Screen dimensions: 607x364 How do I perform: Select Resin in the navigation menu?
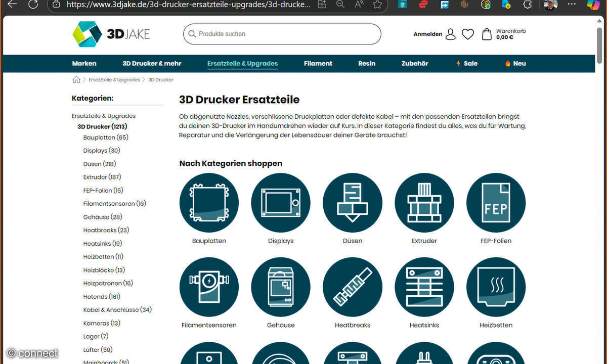(x=366, y=63)
